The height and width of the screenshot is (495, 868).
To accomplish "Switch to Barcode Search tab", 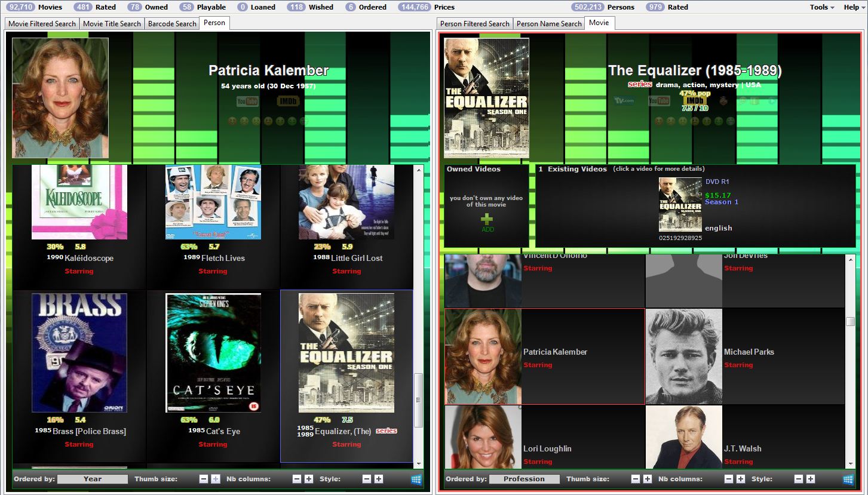I will pos(172,24).
